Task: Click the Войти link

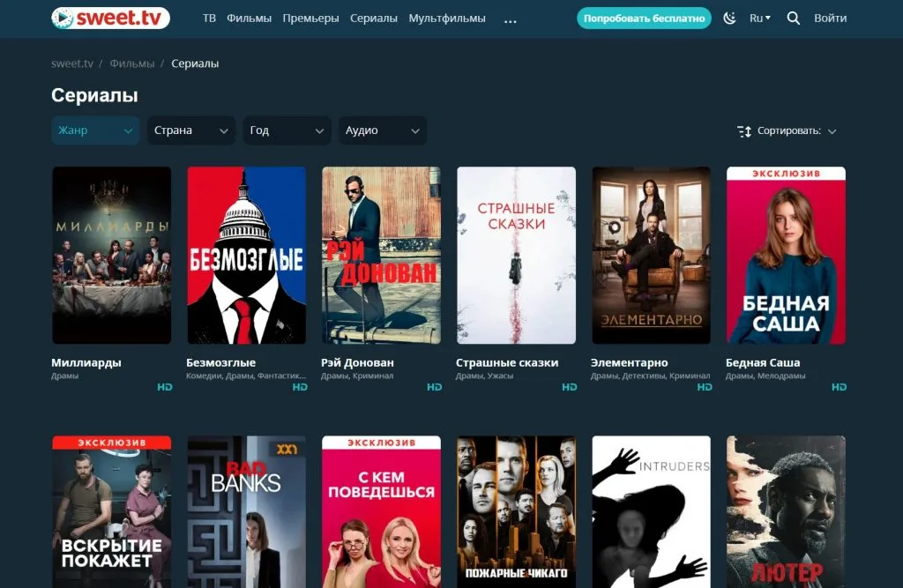Action: [830, 17]
